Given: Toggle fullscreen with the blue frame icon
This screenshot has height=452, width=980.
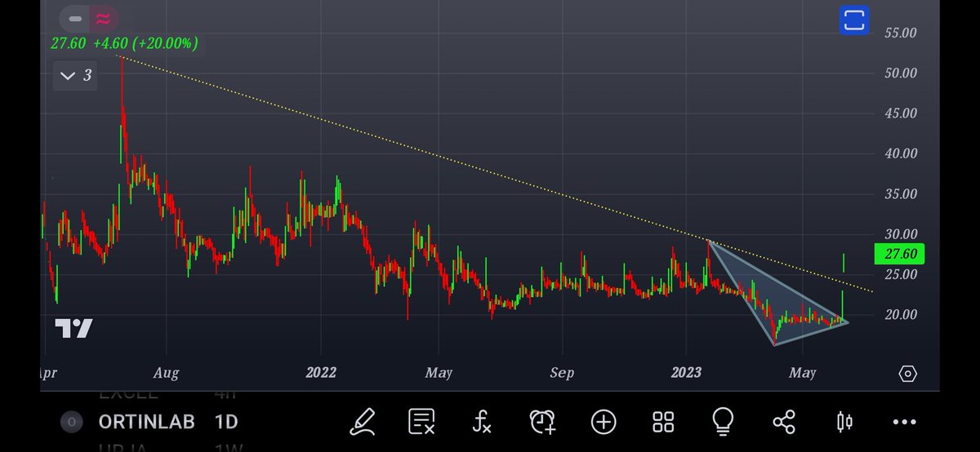Looking at the screenshot, I should [x=853, y=20].
